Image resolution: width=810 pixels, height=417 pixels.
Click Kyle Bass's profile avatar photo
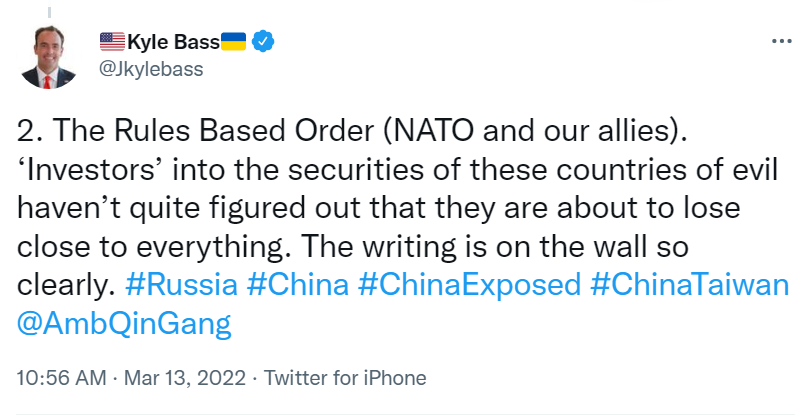[x=50, y=58]
